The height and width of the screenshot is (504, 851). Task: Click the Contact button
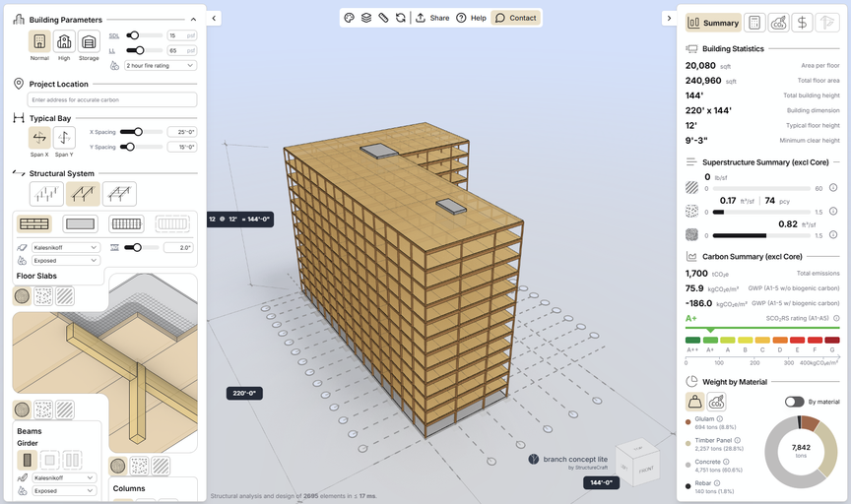tap(515, 18)
